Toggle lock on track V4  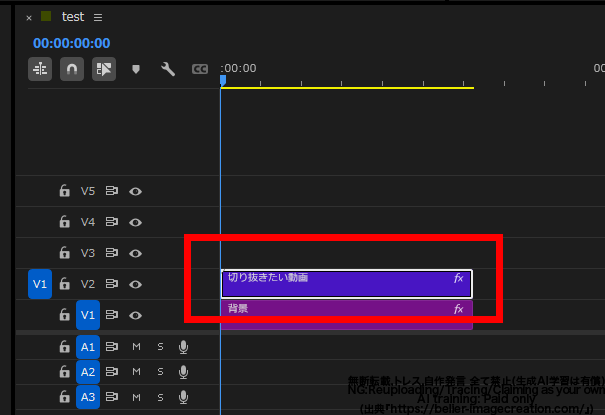(64, 222)
